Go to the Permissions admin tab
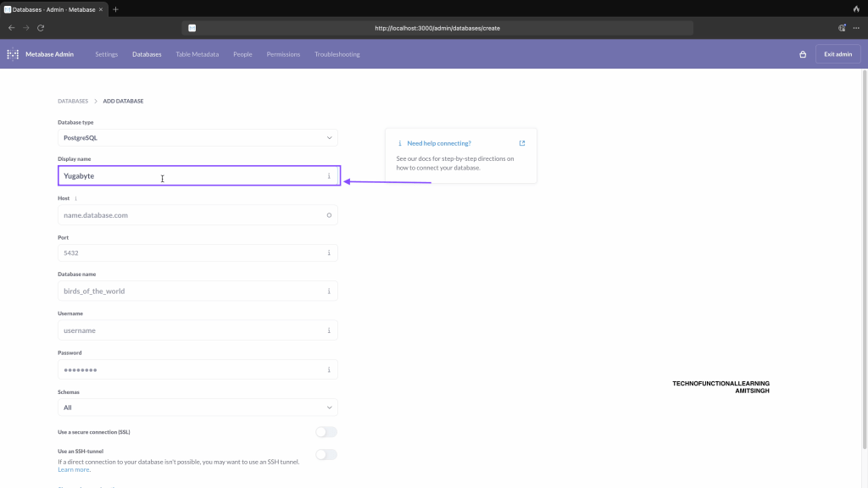This screenshot has width=868, height=488. pyautogui.click(x=283, y=54)
